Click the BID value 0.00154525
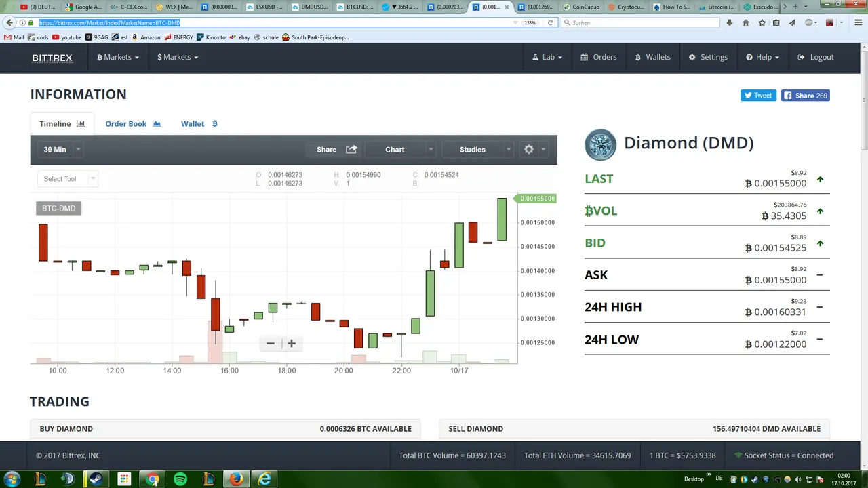868x488 pixels. 776,247
